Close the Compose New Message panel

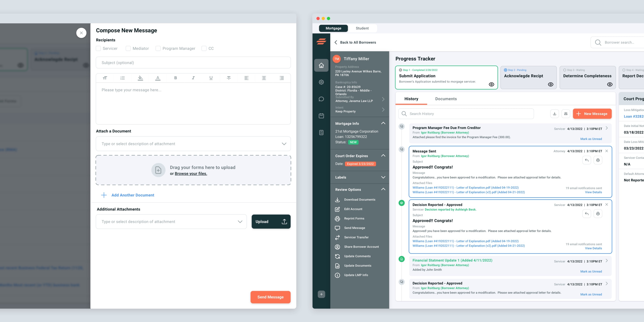81,33
